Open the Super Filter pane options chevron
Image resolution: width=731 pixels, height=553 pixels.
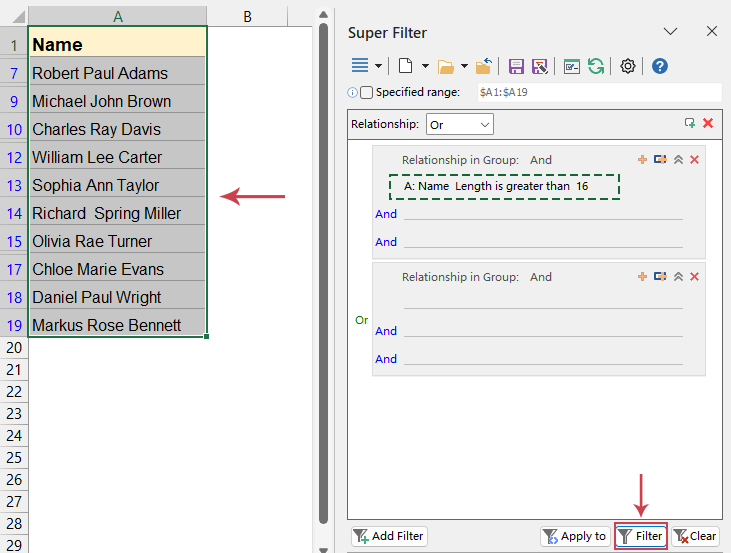(x=671, y=32)
